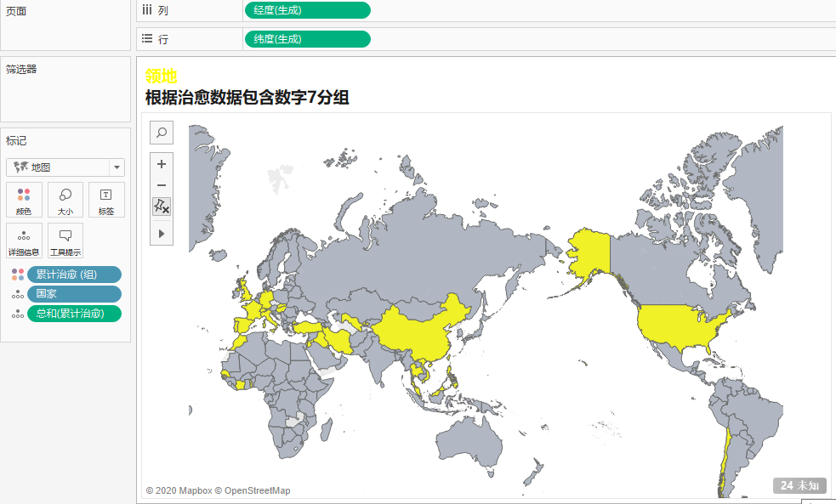Open the 标签 label mark card
The image size is (836, 504).
(x=106, y=200)
